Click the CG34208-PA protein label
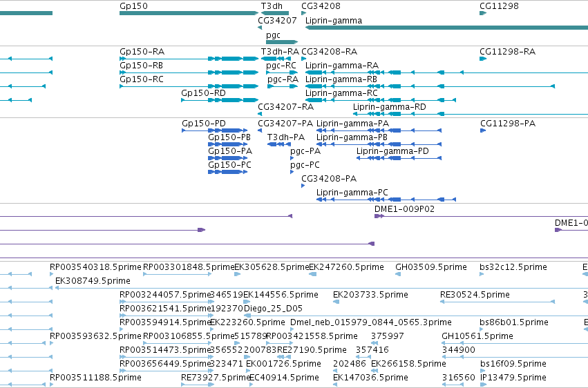Screen dimensions: 588x388 329,179
